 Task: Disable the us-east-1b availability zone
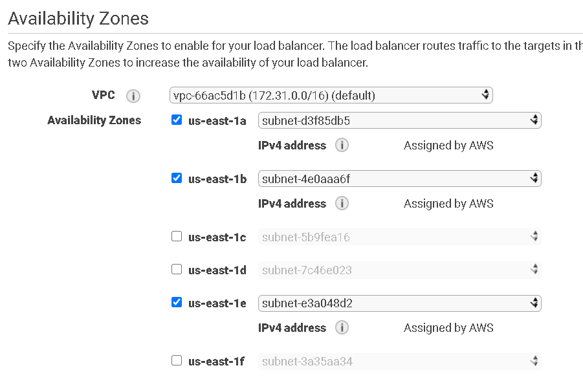click(177, 178)
